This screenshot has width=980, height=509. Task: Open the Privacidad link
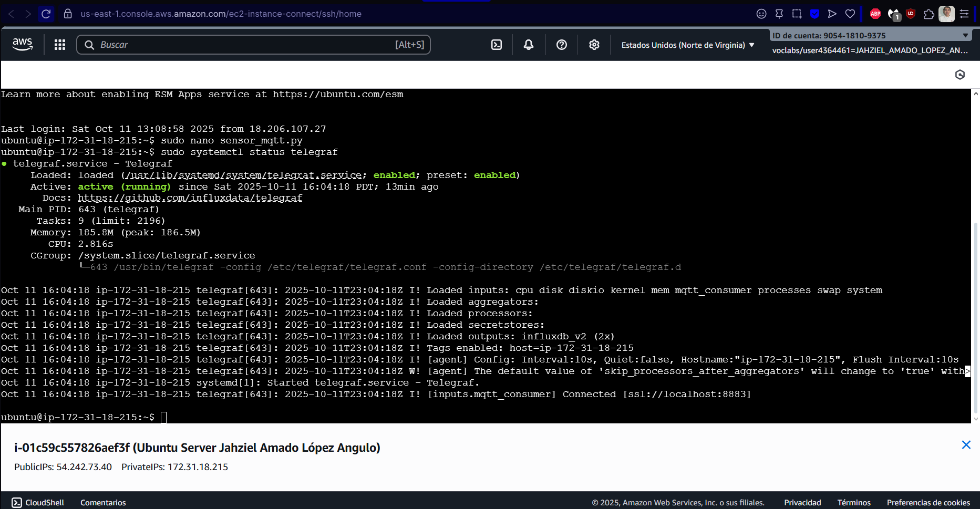pyautogui.click(x=802, y=503)
